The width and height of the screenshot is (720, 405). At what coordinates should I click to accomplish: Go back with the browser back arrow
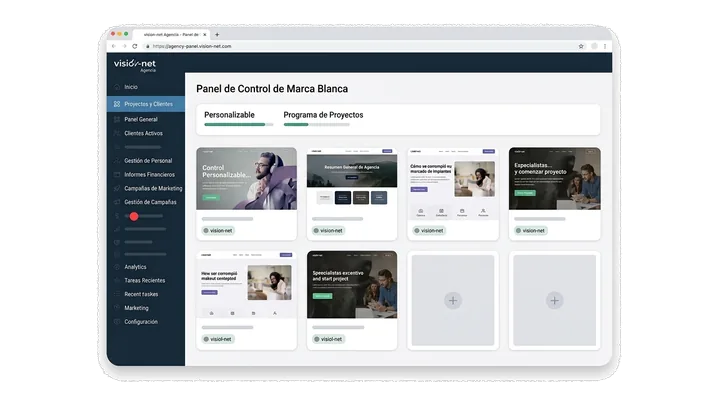click(x=114, y=46)
